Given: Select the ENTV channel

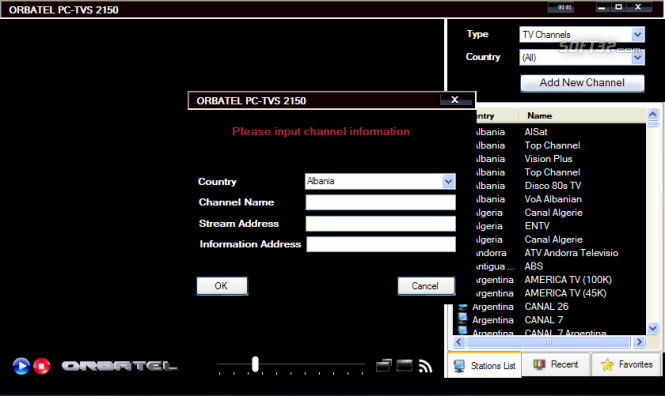Looking at the screenshot, I should [x=537, y=226].
